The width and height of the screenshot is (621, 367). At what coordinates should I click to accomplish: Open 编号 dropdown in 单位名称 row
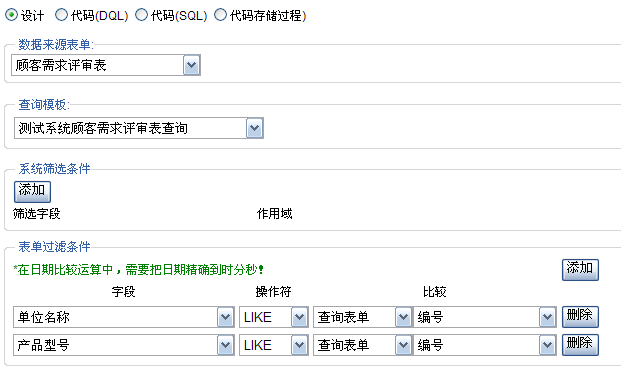tap(485, 317)
